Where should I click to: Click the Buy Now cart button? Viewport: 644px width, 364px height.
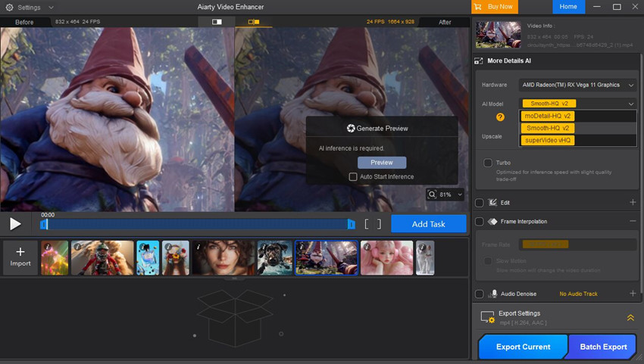(495, 7)
